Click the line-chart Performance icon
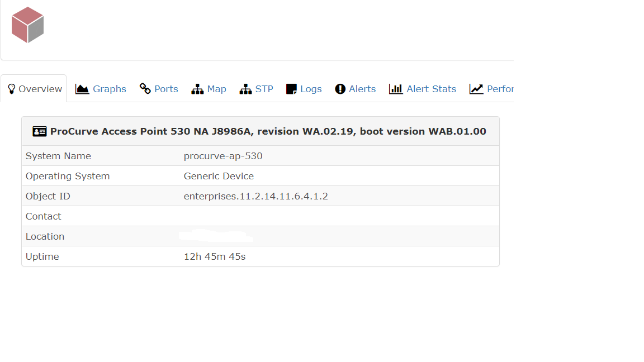 point(476,88)
